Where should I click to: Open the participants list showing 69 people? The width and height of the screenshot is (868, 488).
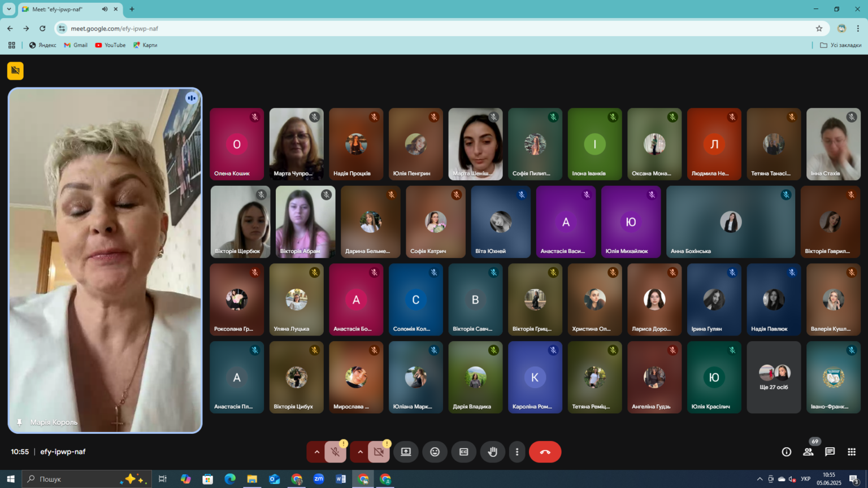pyautogui.click(x=808, y=452)
